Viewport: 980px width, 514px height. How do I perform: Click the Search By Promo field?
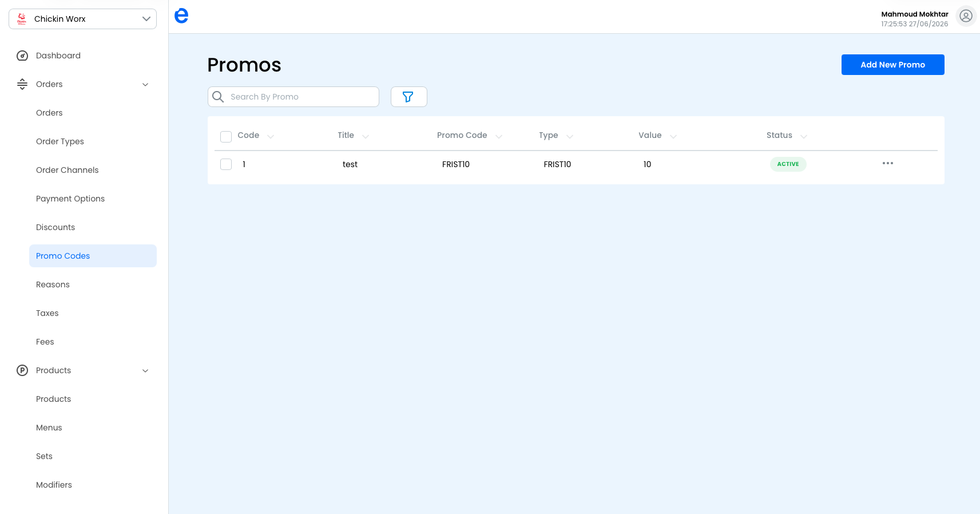tap(293, 97)
